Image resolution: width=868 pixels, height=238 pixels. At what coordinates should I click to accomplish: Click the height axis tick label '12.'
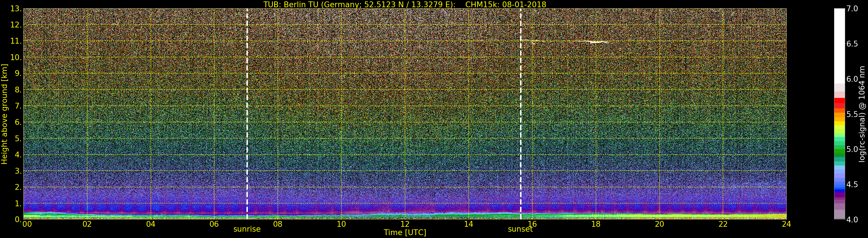[x=16, y=25]
